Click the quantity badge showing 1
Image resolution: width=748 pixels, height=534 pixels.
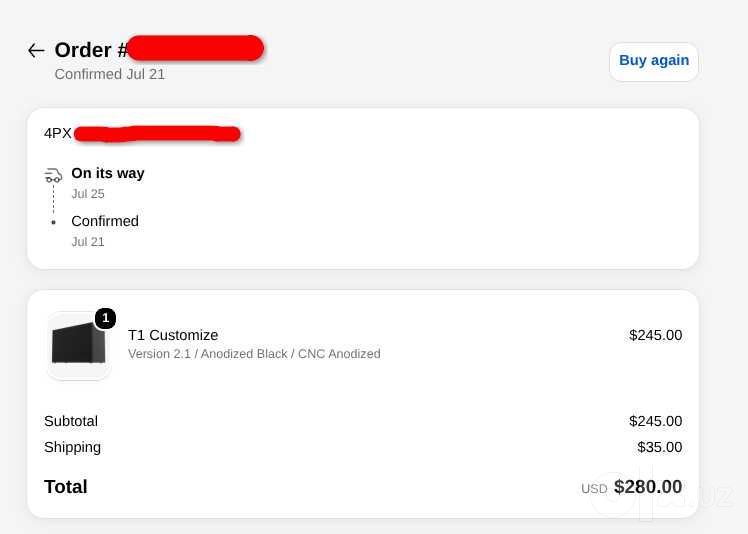(105, 318)
